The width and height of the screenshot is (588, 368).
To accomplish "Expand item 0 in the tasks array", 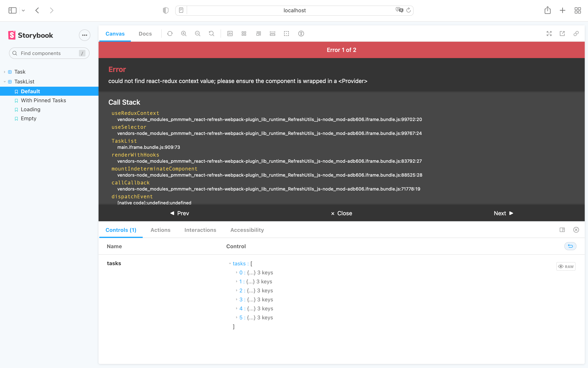I will [237, 272].
